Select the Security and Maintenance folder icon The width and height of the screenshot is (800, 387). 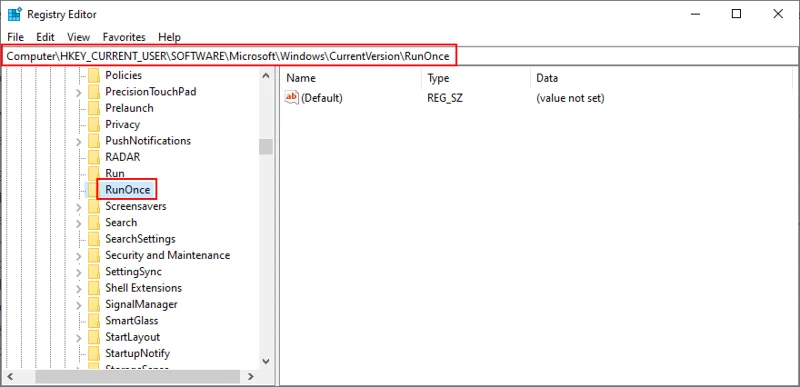(x=93, y=255)
